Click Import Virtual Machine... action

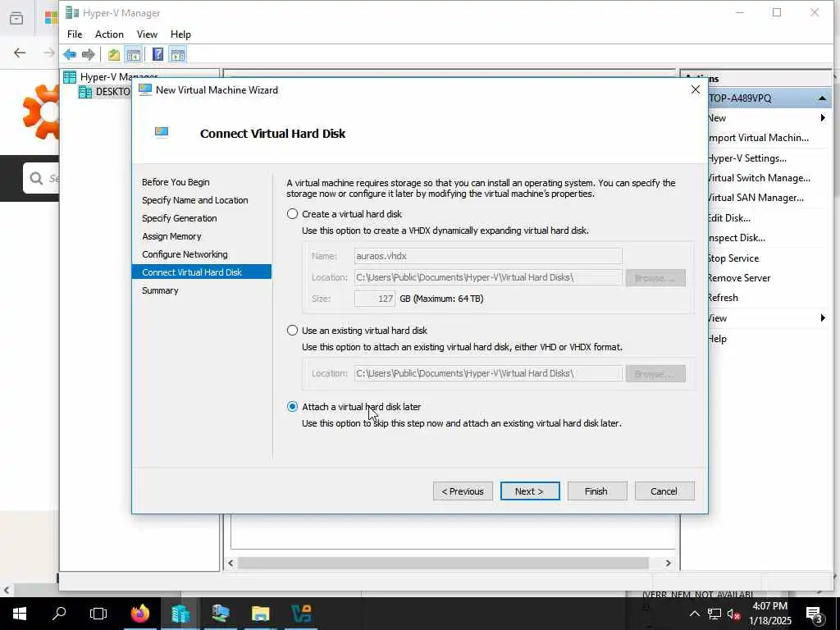(758, 138)
